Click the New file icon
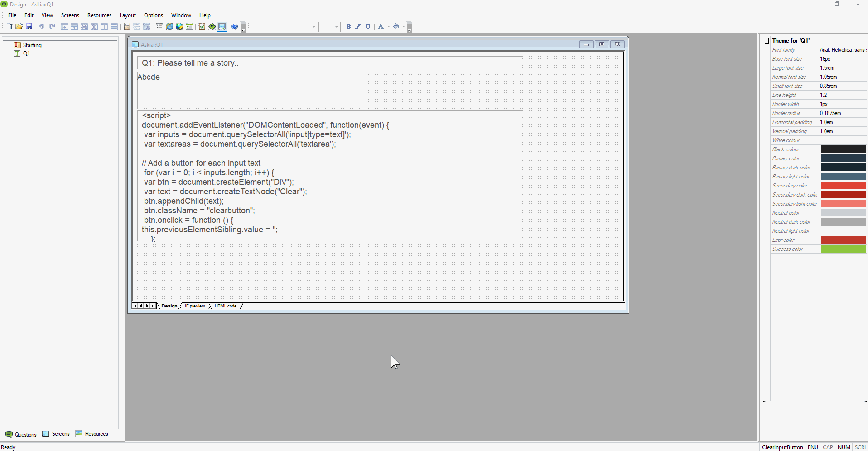The height and width of the screenshot is (451, 868). (9, 27)
